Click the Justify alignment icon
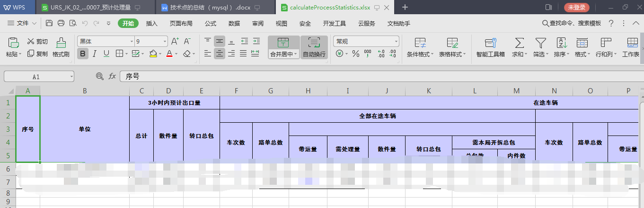Image resolution: width=644 pixels, height=208 pixels. [244, 54]
